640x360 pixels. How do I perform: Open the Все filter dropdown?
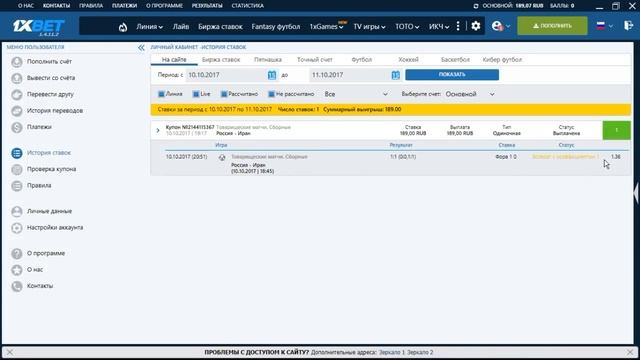click(x=356, y=94)
